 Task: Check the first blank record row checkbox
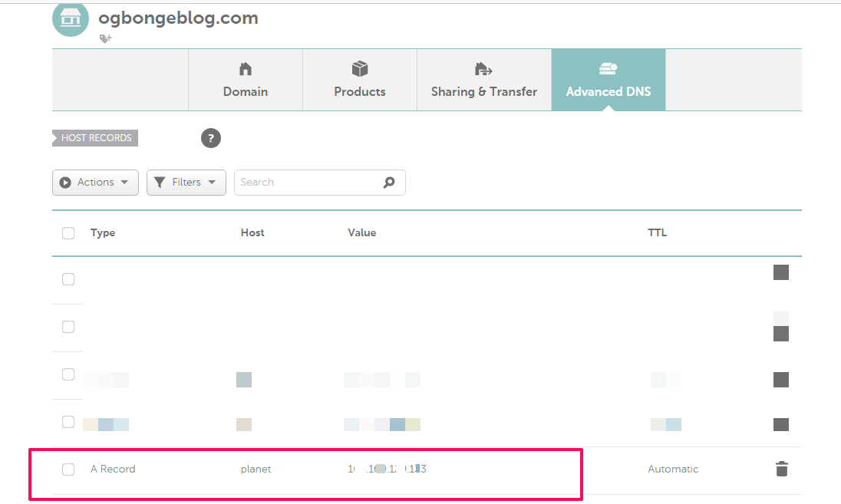(x=68, y=279)
